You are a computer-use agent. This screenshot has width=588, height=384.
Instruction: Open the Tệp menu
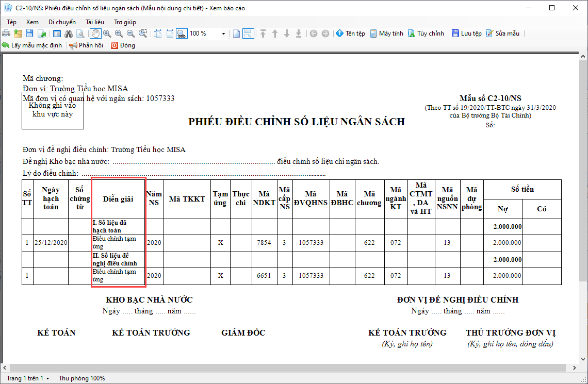[12, 22]
